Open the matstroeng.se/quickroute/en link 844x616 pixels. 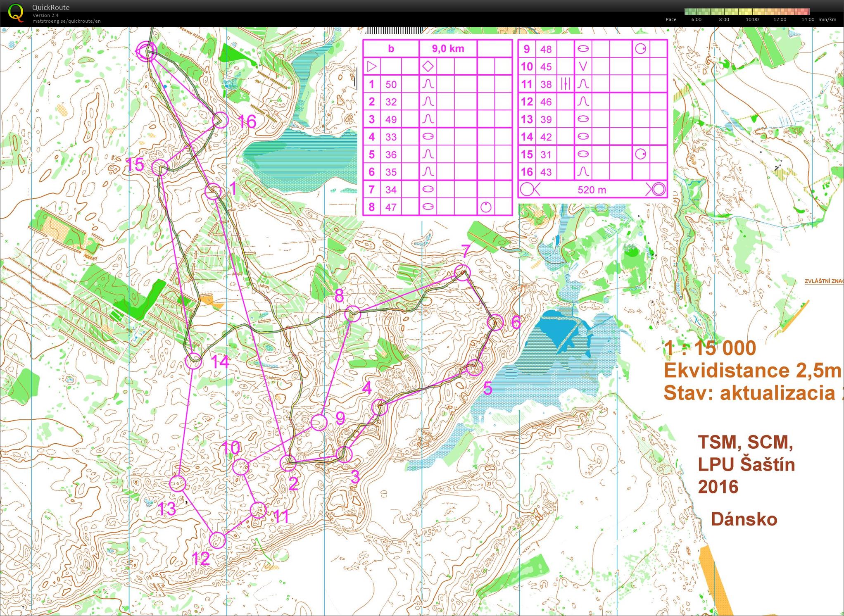click(67, 21)
